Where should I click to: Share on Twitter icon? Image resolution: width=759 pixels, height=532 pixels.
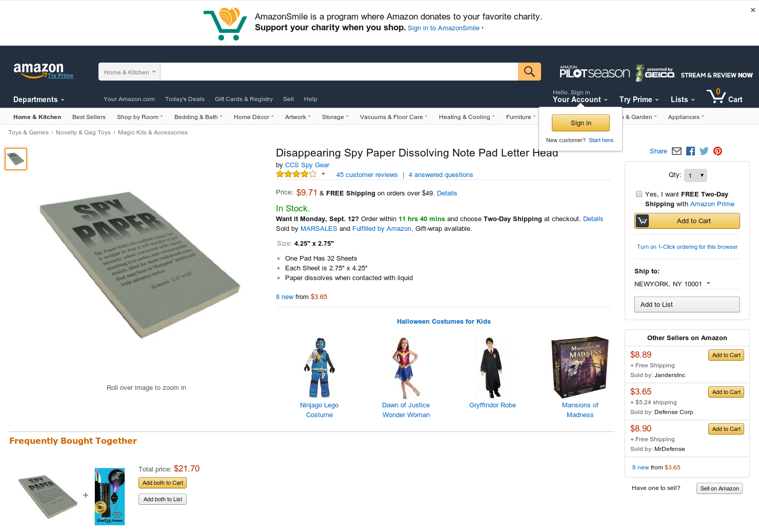(x=704, y=151)
